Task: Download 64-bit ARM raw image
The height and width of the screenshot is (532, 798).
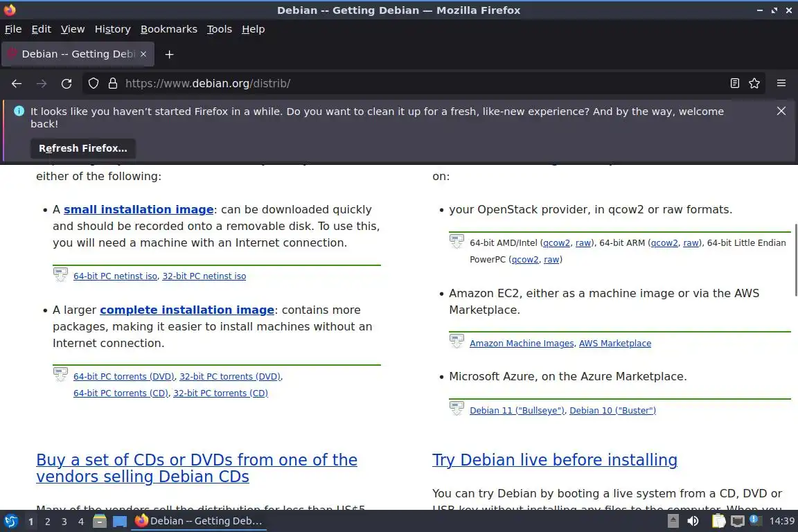Action: (691, 243)
